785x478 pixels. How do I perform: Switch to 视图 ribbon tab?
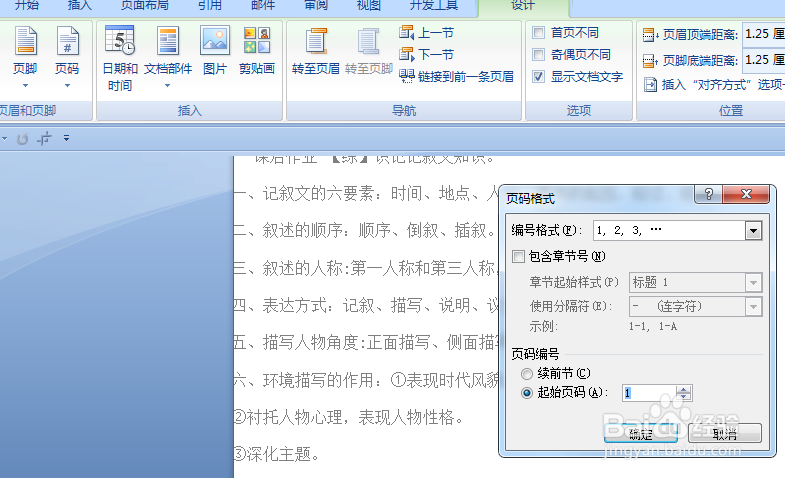(x=369, y=6)
